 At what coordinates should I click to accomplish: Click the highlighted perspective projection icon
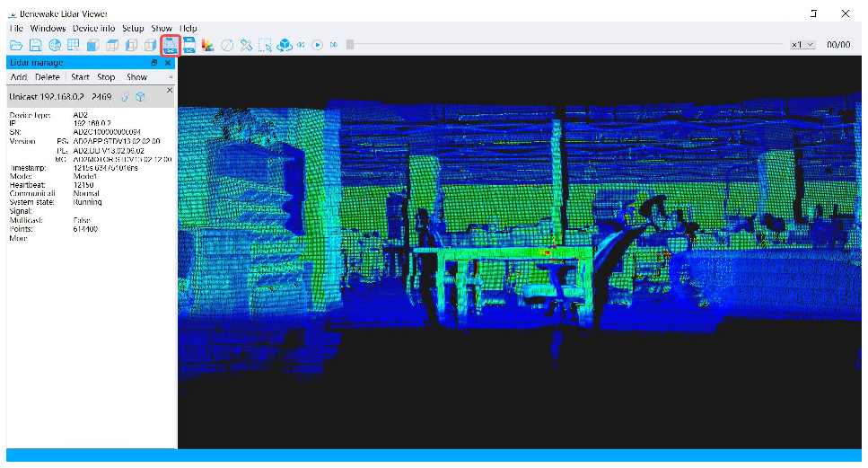point(170,46)
